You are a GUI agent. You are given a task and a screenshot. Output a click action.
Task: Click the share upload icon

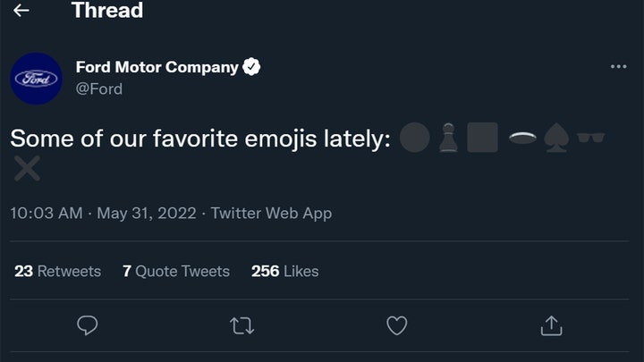[x=551, y=326]
